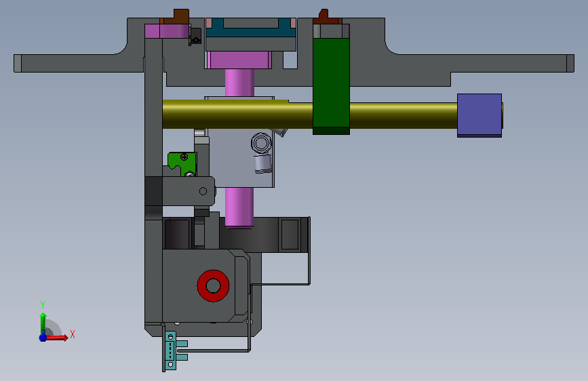Click the red ring bushing in the housing

click(213, 286)
